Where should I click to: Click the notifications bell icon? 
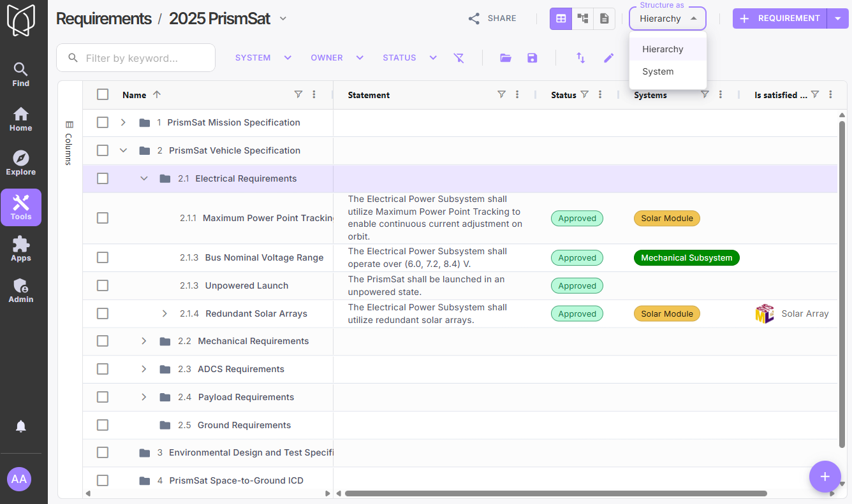(20, 426)
